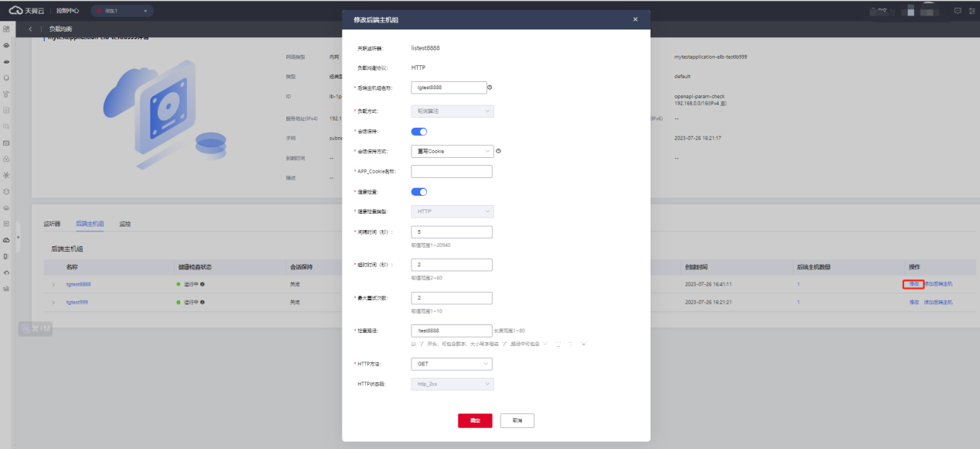This screenshot has height=449, width=980.
Task: Click the back arrow beside 负载均衡
Action: [x=30, y=29]
